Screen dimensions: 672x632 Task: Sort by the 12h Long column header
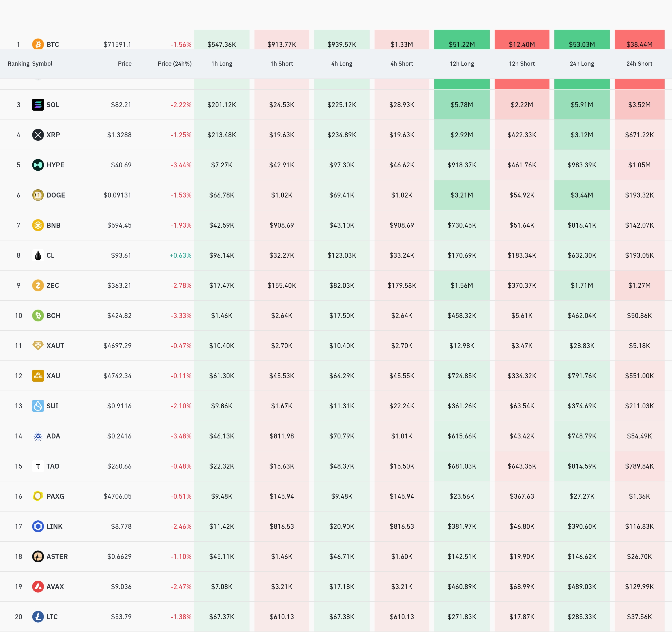[x=462, y=63]
